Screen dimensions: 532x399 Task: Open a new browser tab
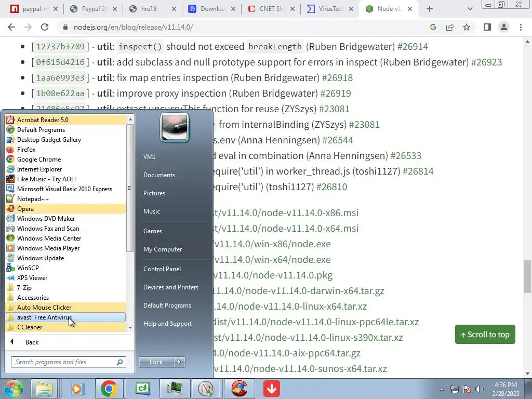430,9
